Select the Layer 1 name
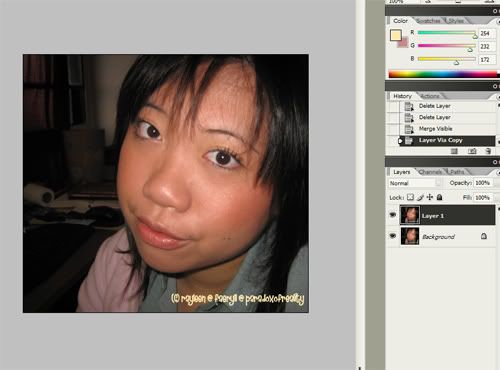This screenshot has width=500, height=370. 432,216
